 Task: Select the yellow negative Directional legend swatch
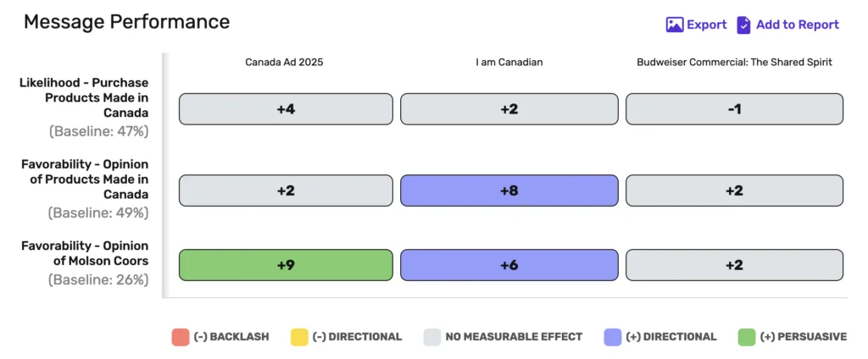coord(299,337)
